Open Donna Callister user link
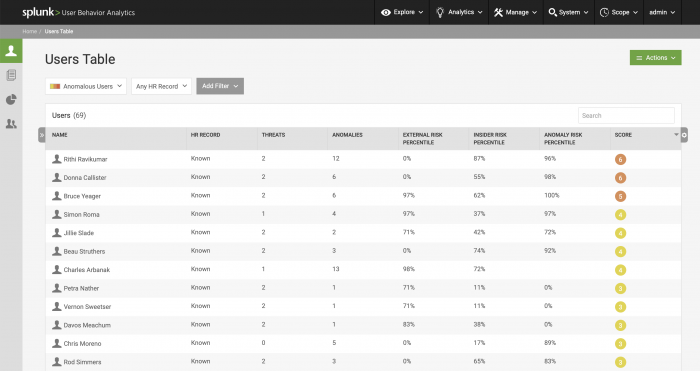This screenshot has width=700, height=371. tap(85, 178)
